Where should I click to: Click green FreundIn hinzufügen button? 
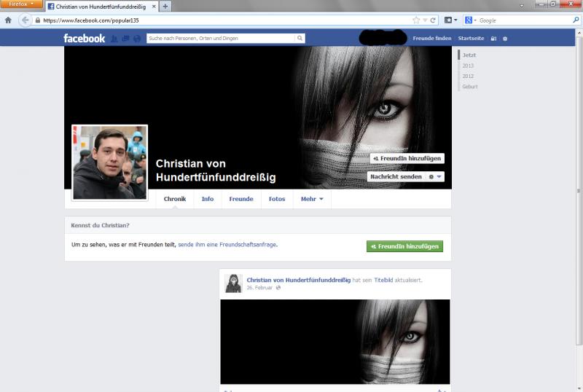404,246
